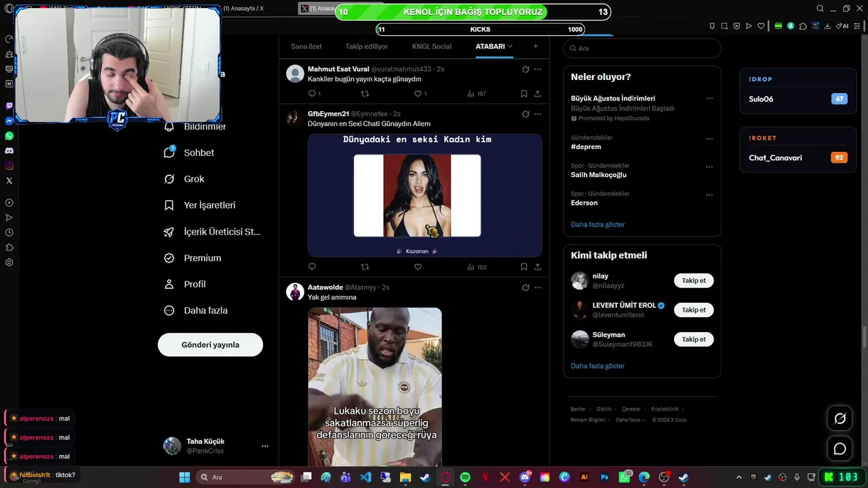
Task: Open the Megan Fox poll image in GfbEymen21's post
Action: [x=425, y=195]
